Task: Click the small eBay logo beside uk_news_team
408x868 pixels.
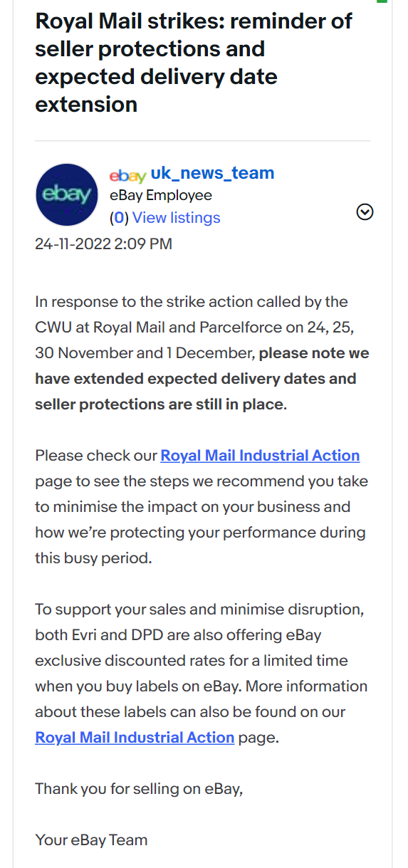Action: tap(127, 174)
